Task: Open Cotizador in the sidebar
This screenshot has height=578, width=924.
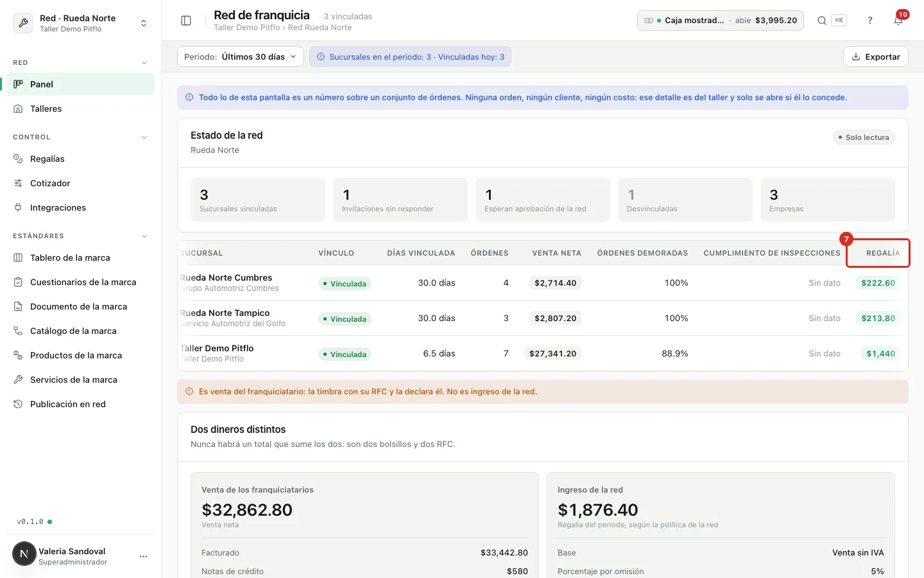Action: (81, 183)
